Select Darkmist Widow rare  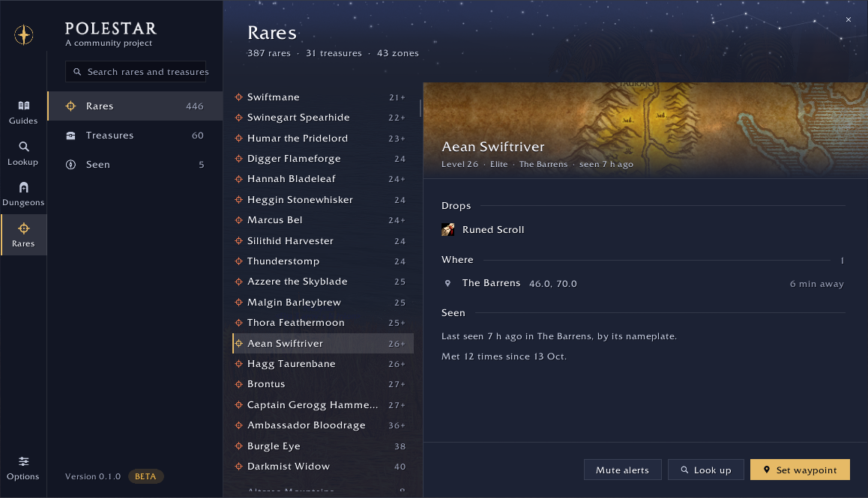coord(323,467)
